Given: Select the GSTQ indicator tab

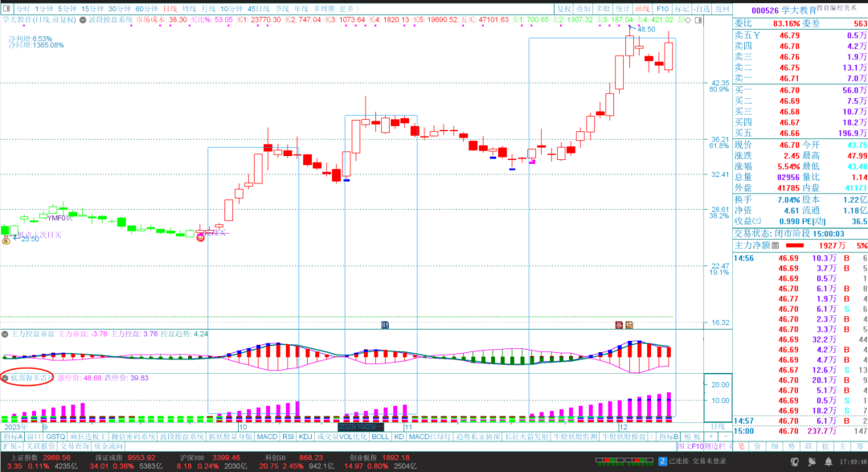Looking at the screenshot, I should (x=55, y=437).
